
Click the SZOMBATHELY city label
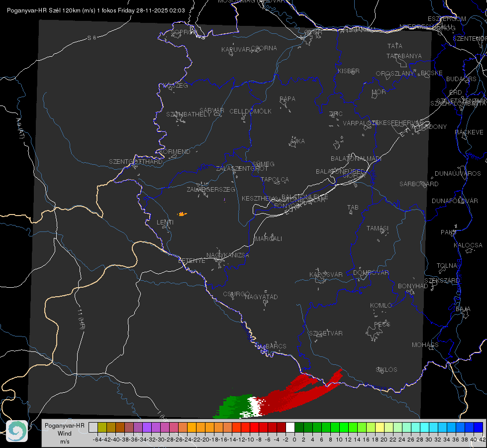(x=189, y=114)
